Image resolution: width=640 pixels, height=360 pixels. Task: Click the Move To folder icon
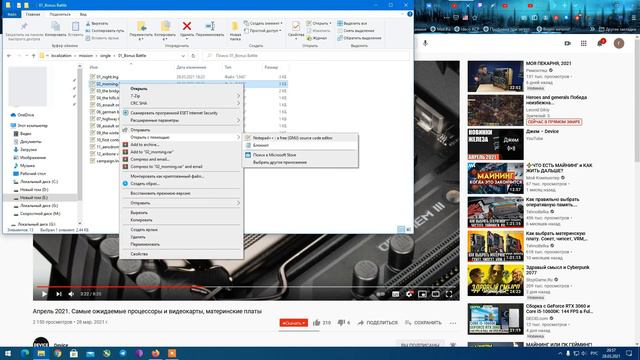point(141,26)
